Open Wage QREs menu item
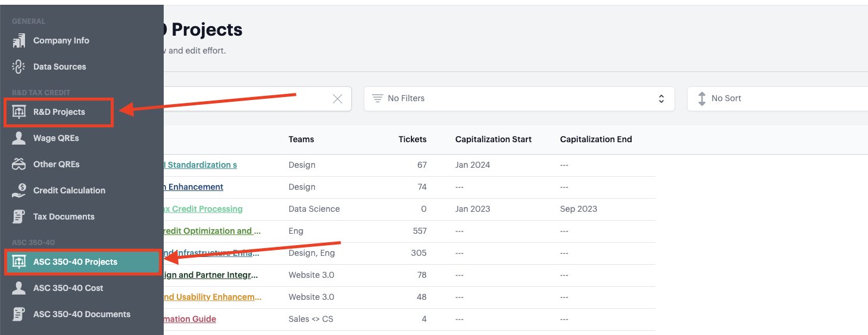 coord(56,138)
